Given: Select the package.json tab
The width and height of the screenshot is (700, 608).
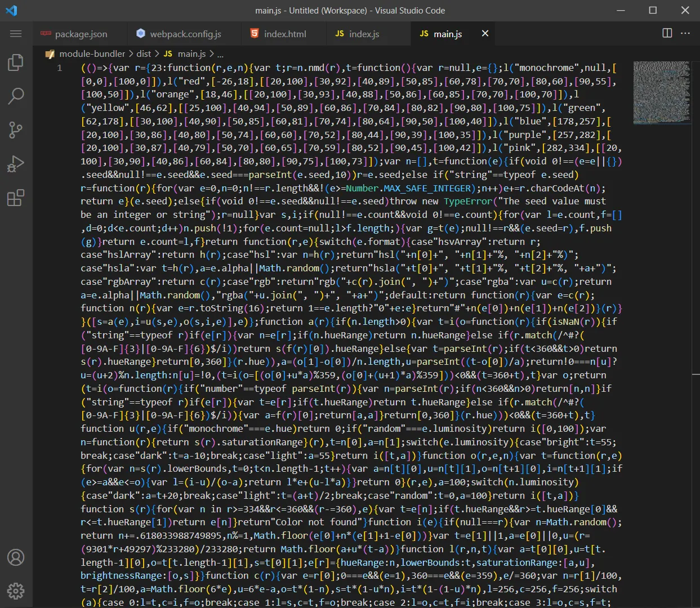Looking at the screenshot, I should 81,34.
